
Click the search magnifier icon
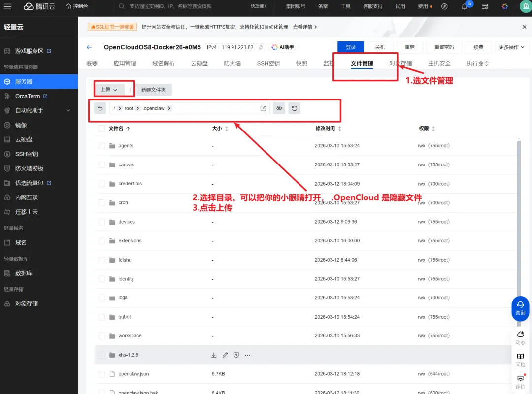(x=122, y=6)
